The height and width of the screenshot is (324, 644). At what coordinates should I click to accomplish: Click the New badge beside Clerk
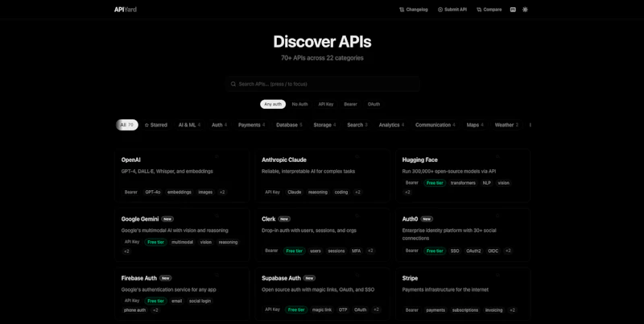point(284,219)
